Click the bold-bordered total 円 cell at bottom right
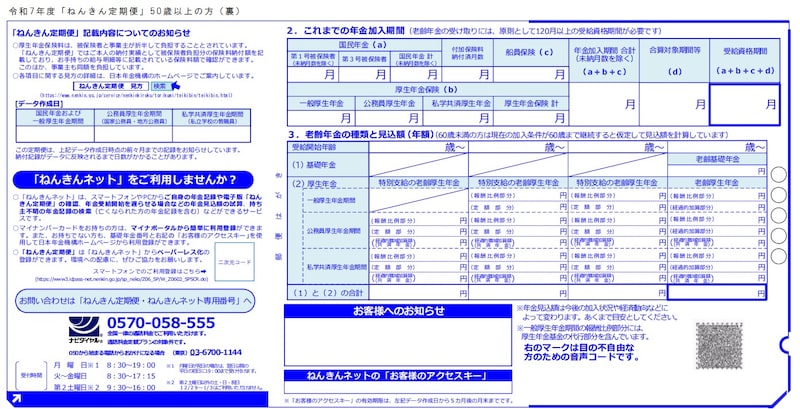800x409 pixels. coord(717,293)
